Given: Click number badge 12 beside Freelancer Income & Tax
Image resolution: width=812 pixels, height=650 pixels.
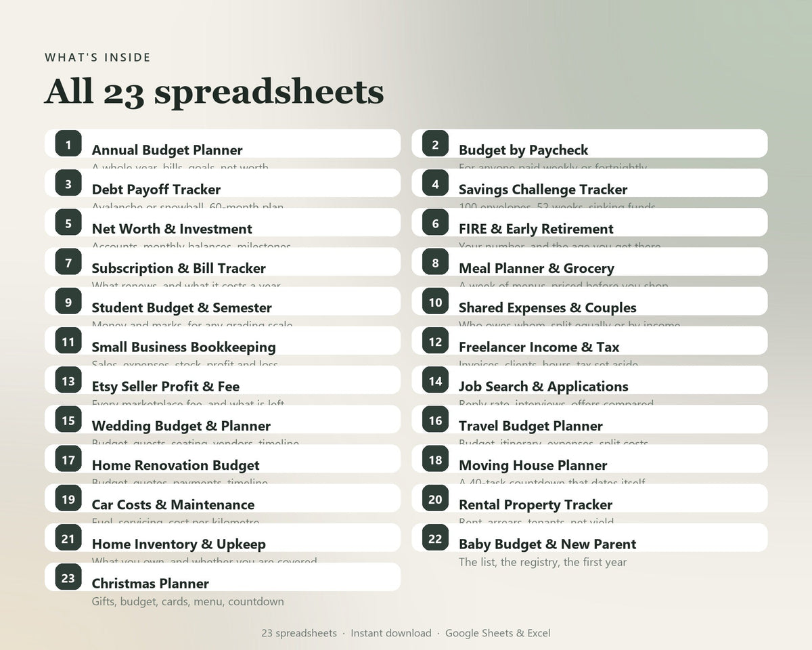Looking at the screenshot, I should point(435,341).
